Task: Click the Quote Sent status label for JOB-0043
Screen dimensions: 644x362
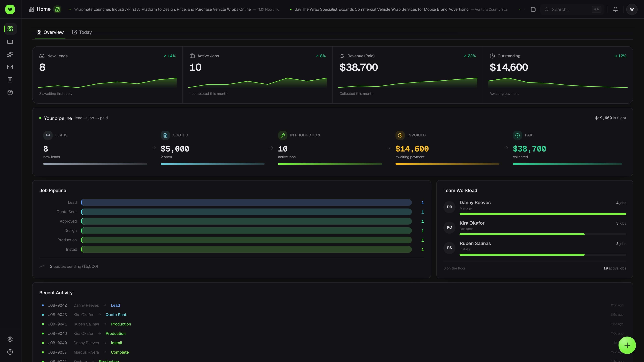Action: 116,315
